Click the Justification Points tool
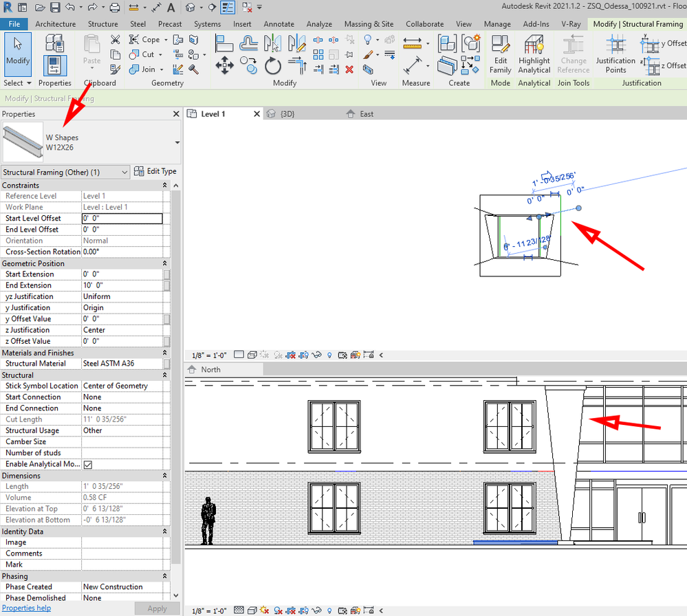 [615, 55]
